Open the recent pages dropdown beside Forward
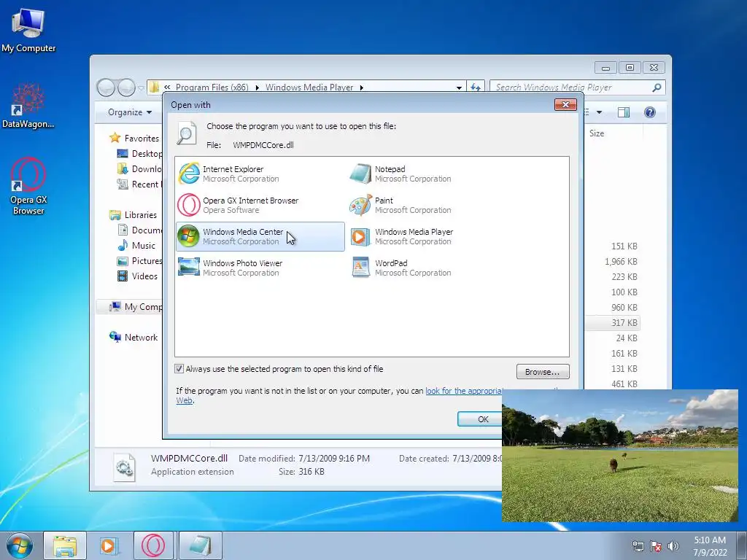 point(141,87)
